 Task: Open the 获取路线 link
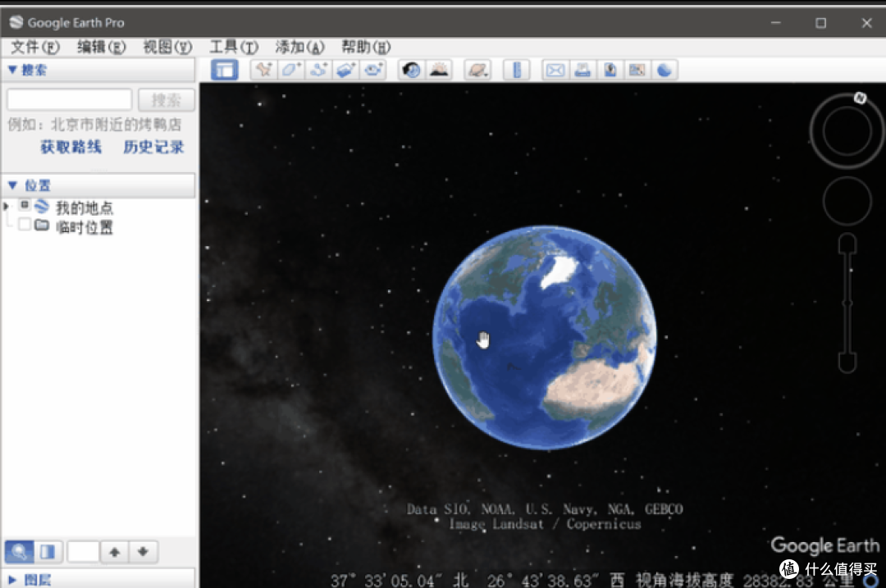click(x=71, y=148)
